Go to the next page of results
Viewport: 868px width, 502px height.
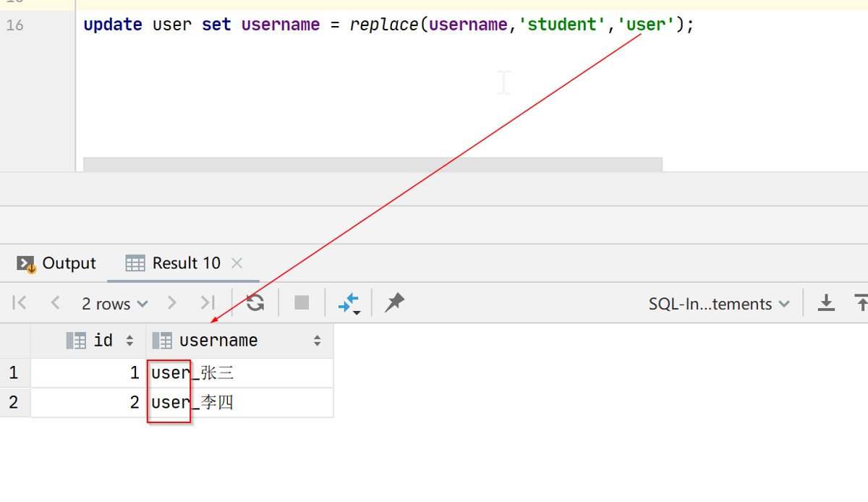pyautogui.click(x=172, y=303)
